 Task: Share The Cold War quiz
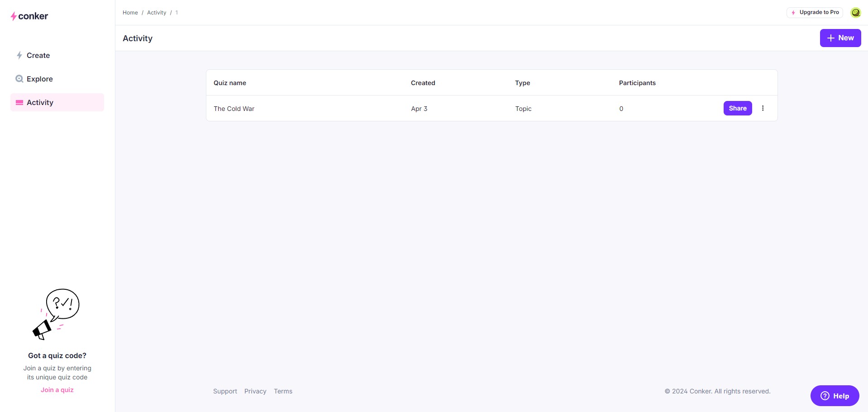click(738, 108)
